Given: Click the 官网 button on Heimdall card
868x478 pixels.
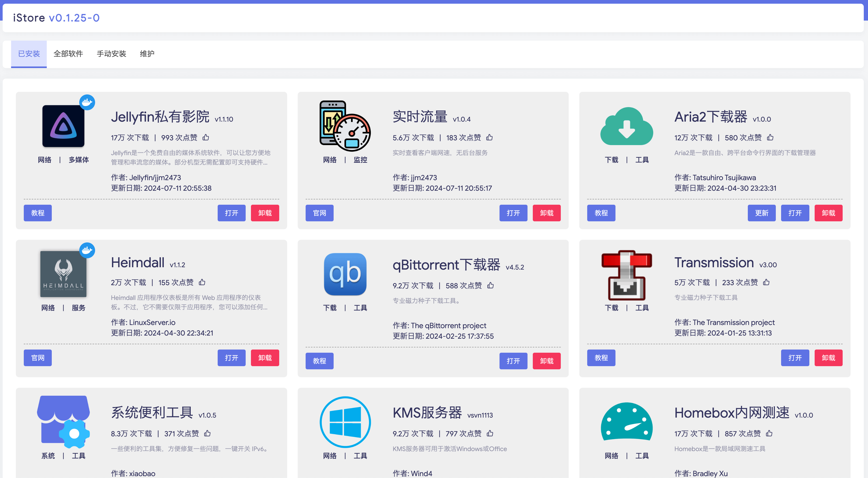Looking at the screenshot, I should pyautogui.click(x=38, y=358).
